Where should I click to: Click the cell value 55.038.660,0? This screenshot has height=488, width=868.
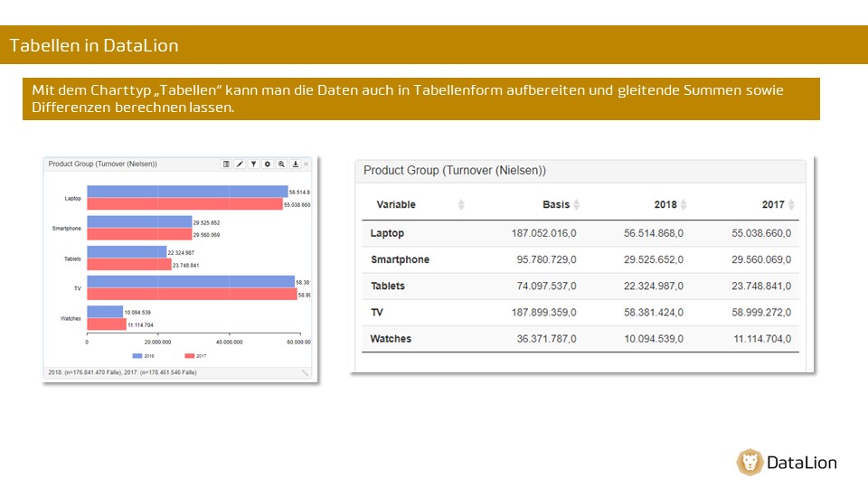coord(761,233)
